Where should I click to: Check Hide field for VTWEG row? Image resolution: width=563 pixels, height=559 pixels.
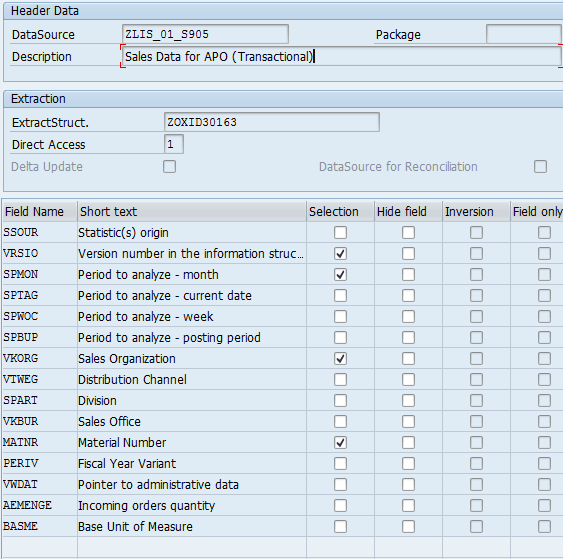[409, 379]
